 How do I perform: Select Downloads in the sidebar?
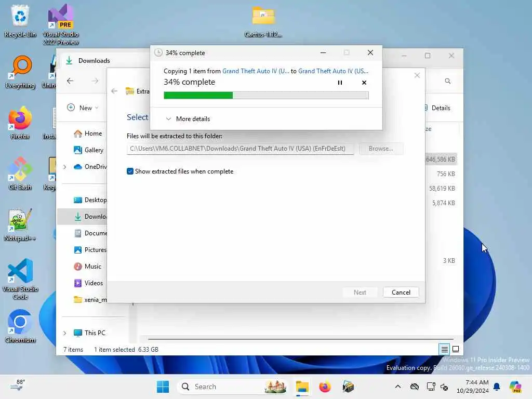82,217
